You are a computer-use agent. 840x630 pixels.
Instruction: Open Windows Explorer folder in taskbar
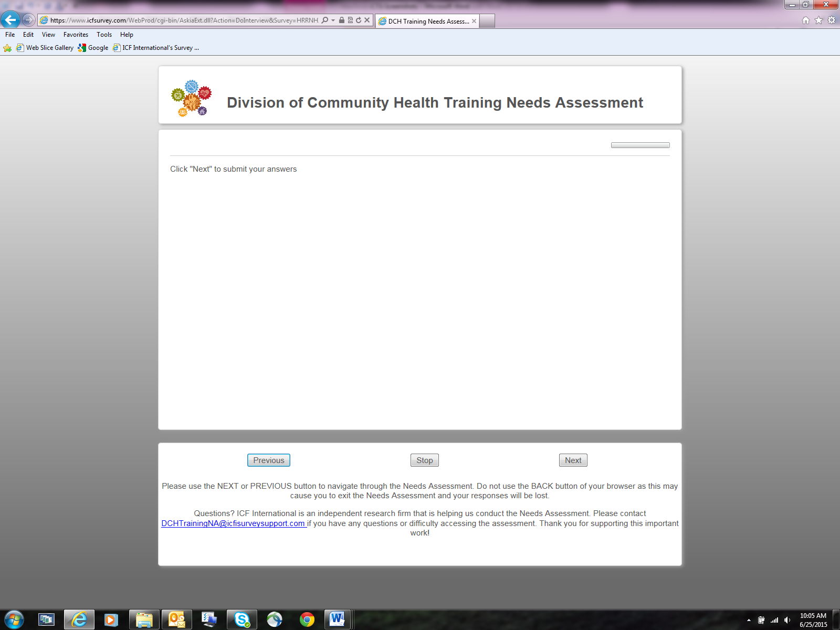[144, 620]
